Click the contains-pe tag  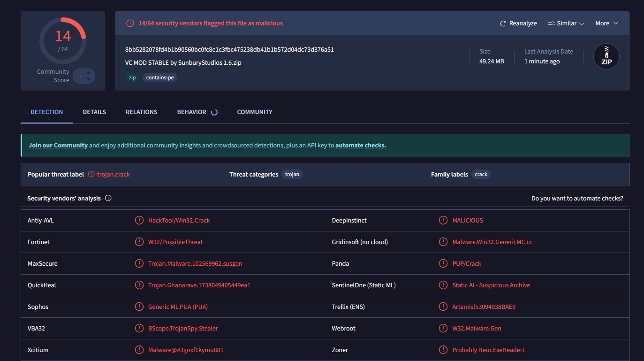point(160,77)
